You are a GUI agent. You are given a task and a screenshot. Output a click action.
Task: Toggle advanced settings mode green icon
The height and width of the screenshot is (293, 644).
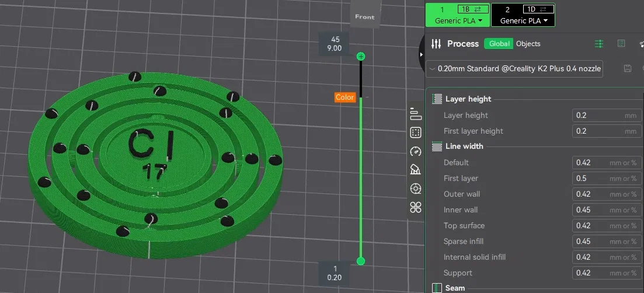pyautogui.click(x=599, y=44)
